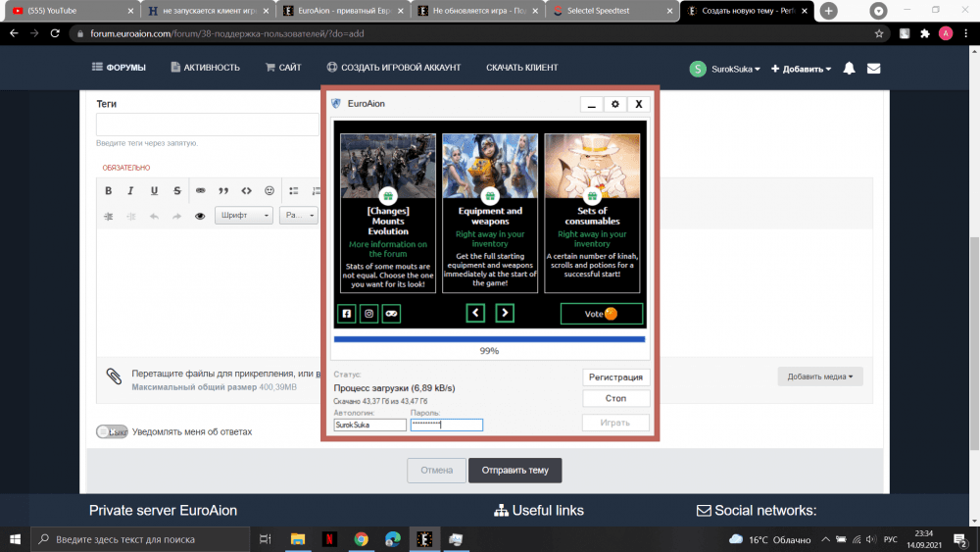The image size is (980, 552).
Task: Insert a quote block in editor
Action: click(223, 190)
